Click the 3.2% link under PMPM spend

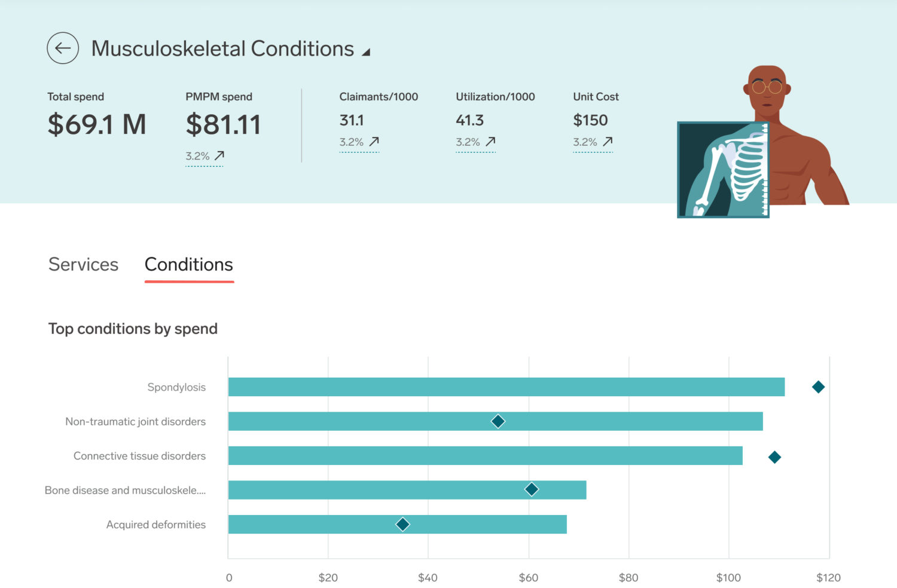click(197, 156)
